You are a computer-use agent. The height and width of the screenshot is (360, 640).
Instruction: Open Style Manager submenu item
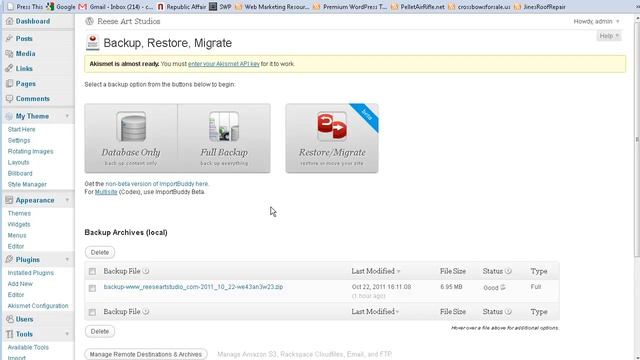pos(27,184)
